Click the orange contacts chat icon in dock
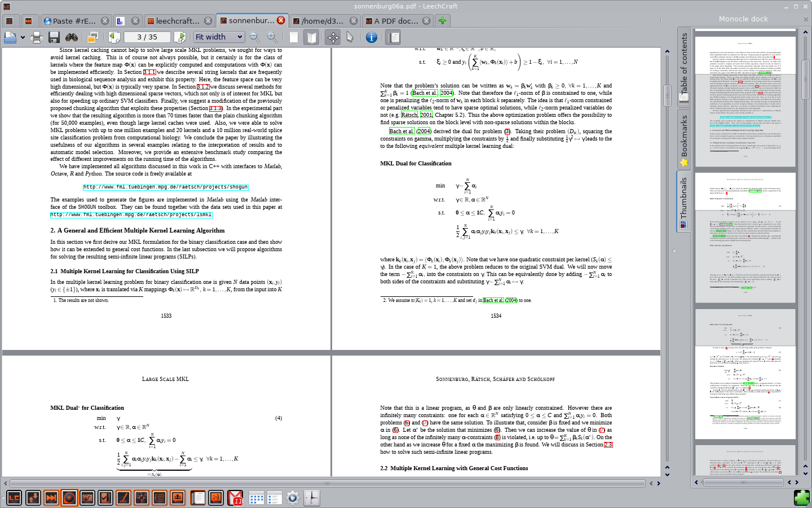The image size is (812, 508). coord(178,498)
